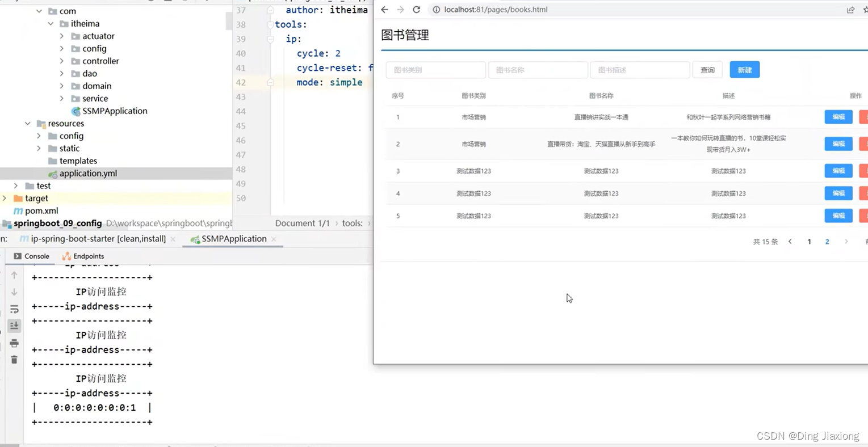
Task: Open the Endpoints tab
Action: point(83,256)
